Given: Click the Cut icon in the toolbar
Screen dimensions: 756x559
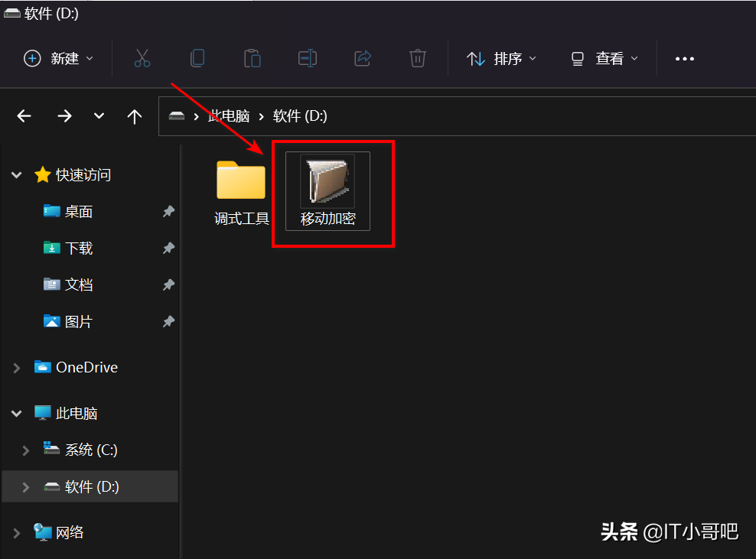Looking at the screenshot, I should (x=142, y=58).
